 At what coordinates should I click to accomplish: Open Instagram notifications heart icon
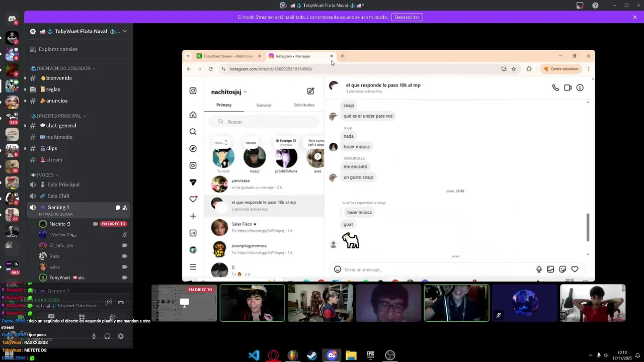(x=193, y=199)
